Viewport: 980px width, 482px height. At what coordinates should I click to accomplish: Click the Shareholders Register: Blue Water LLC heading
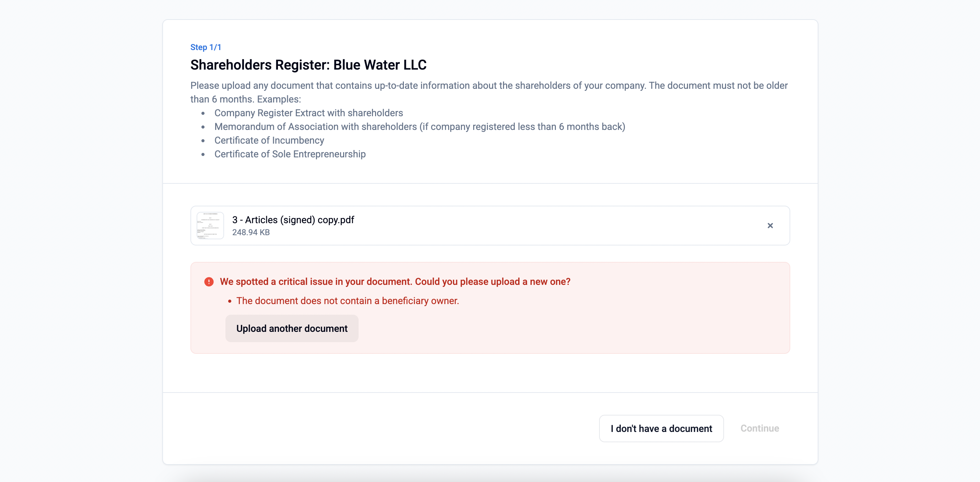pos(308,65)
